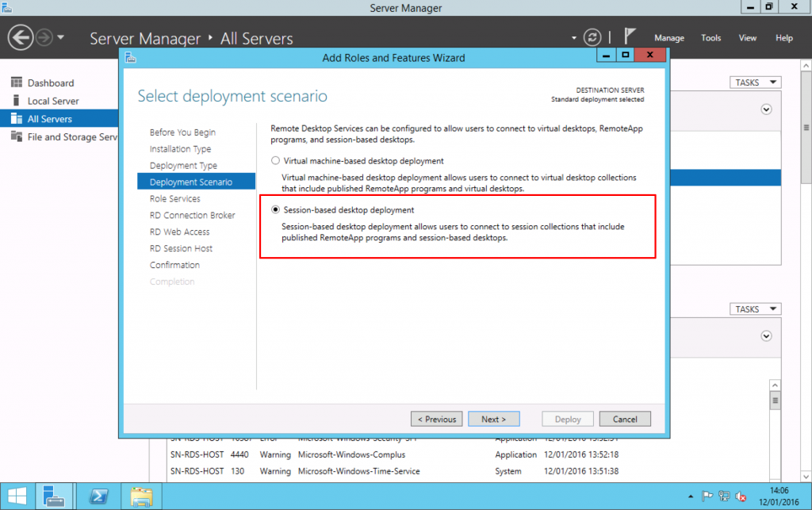Open the notifications flag in Server Manager

(629, 35)
